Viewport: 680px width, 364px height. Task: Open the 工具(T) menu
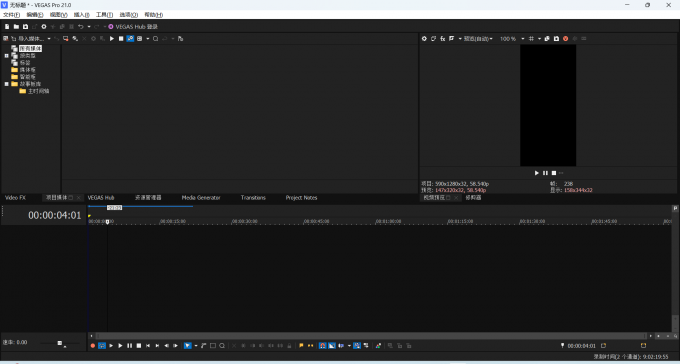(105, 15)
